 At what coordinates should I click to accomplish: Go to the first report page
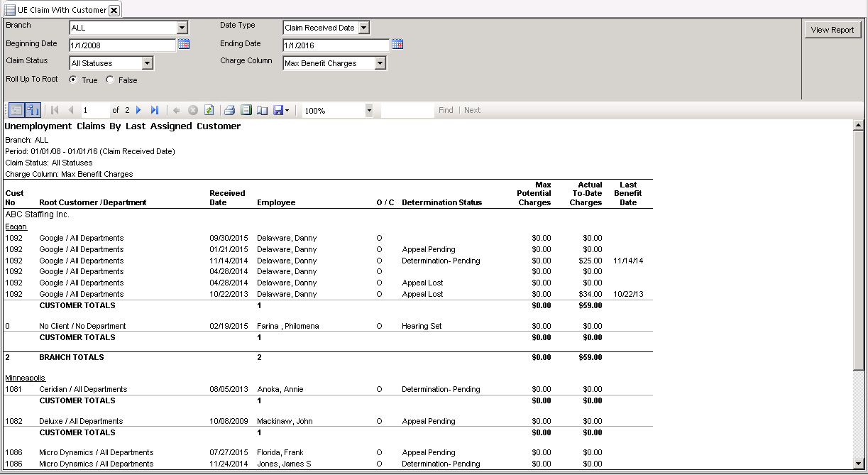click(55, 110)
